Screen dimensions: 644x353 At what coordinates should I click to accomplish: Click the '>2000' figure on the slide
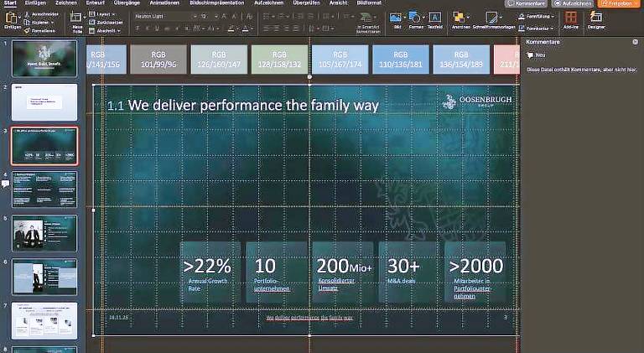[476, 266]
